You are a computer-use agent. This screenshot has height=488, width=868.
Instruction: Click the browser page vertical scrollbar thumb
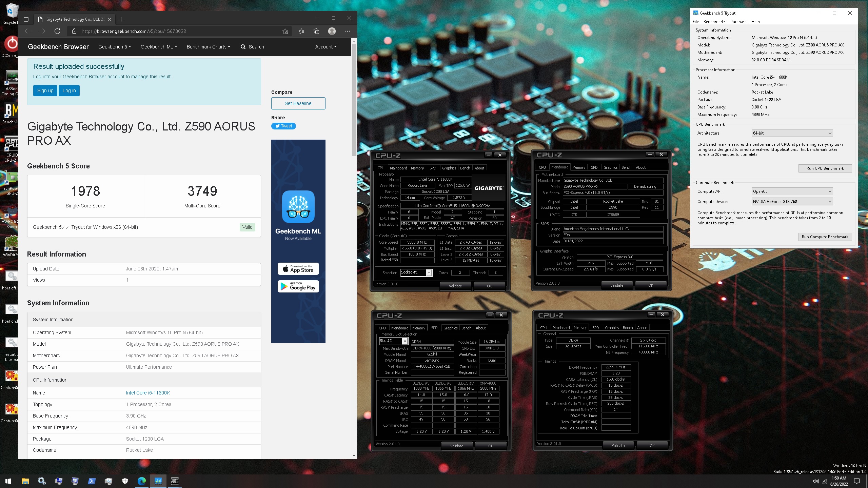coord(354,100)
